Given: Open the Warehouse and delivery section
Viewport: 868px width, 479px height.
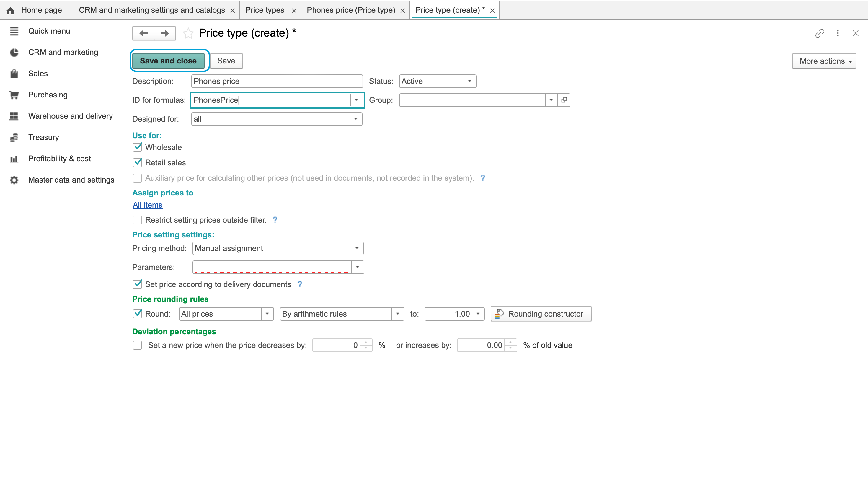Looking at the screenshot, I should [x=71, y=116].
